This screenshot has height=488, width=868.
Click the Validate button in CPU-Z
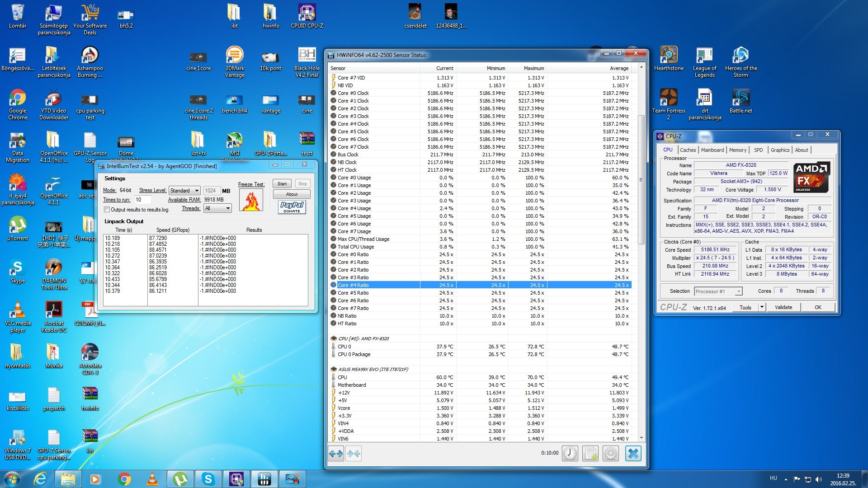click(783, 307)
